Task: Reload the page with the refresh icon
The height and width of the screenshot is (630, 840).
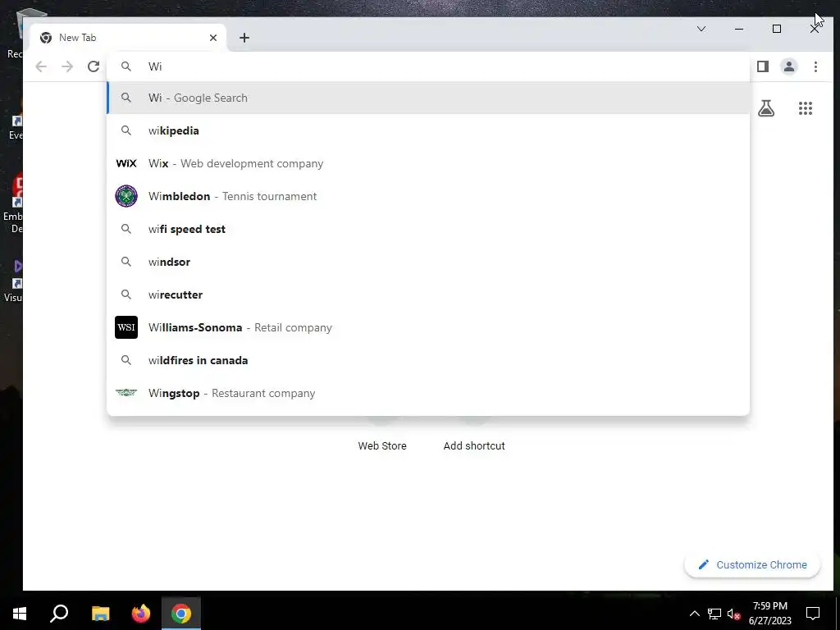Action: [x=94, y=66]
